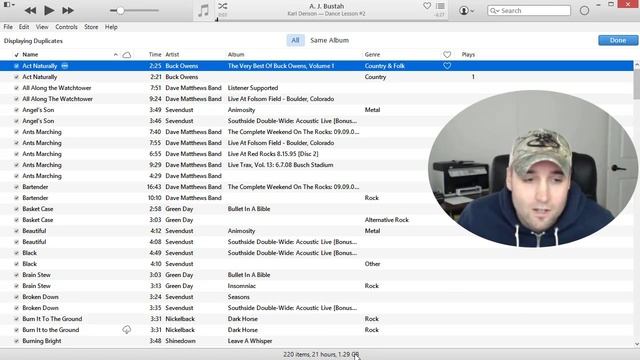This screenshot has height=360, width=640.
Task: Click the heart on the selected Act Naturally row
Action: [x=447, y=66]
